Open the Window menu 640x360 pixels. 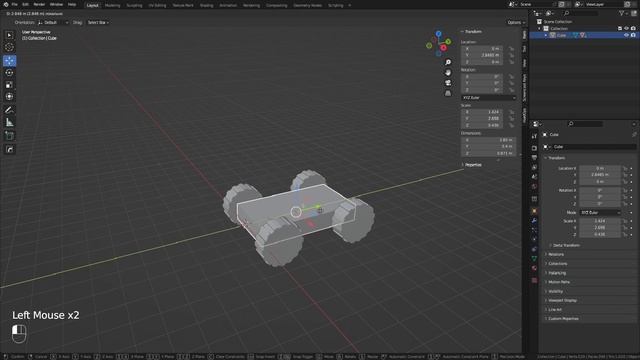56,4
